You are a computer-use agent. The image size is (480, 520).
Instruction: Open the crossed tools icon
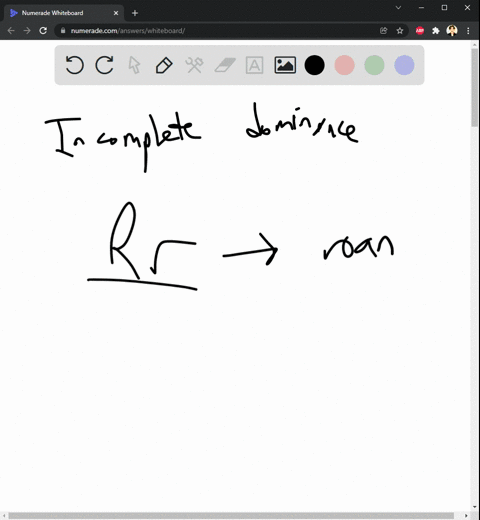coord(194,65)
